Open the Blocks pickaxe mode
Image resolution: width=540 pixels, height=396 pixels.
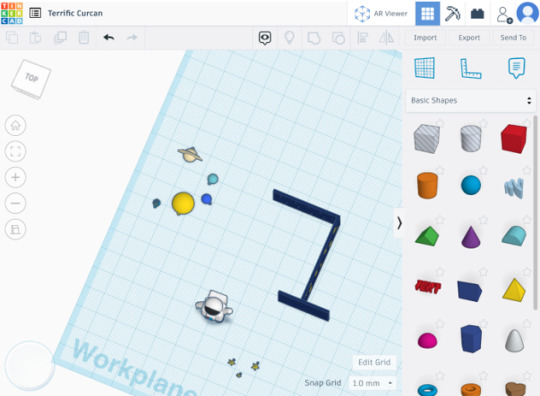coord(452,14)
